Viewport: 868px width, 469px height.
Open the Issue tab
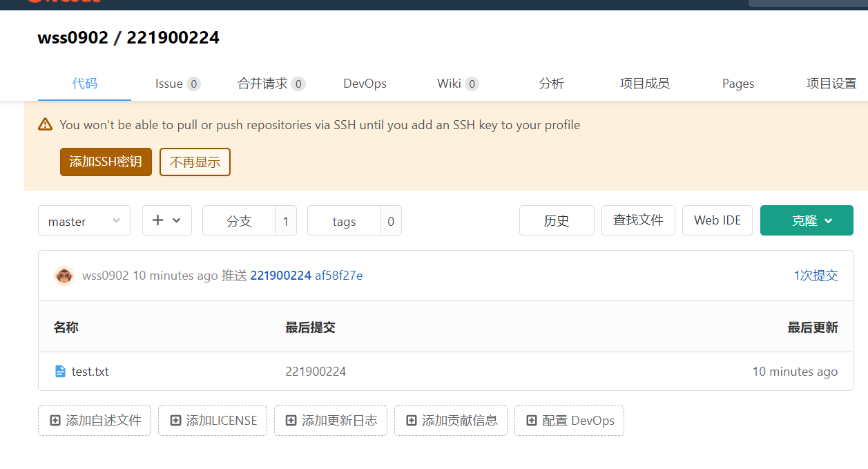click(x=177, y=84)
